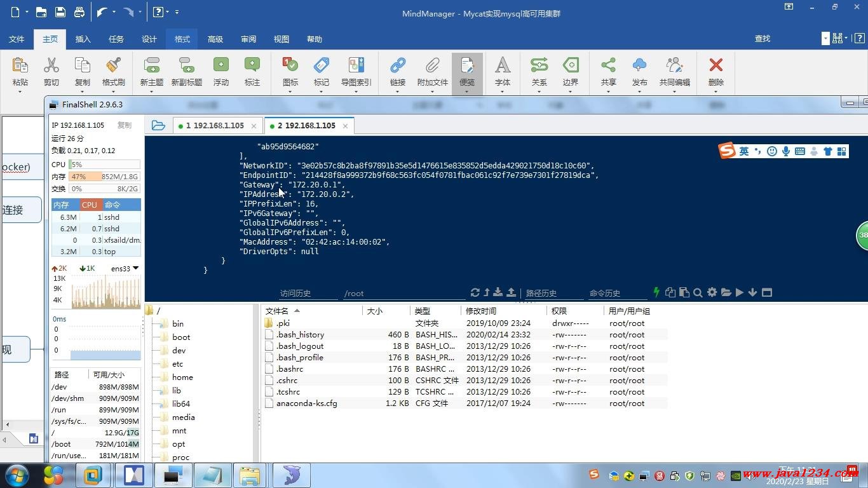This screenshot has height=488, width=868.
Task: Click the Share (共享) icon
Action: click(x=608, y=65)
